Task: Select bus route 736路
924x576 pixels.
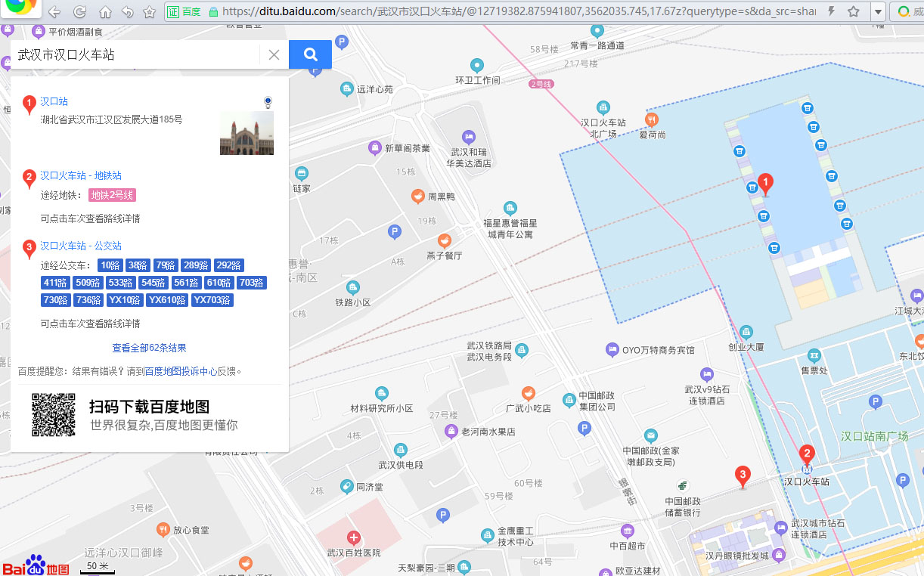Action: tap(88, 300)
